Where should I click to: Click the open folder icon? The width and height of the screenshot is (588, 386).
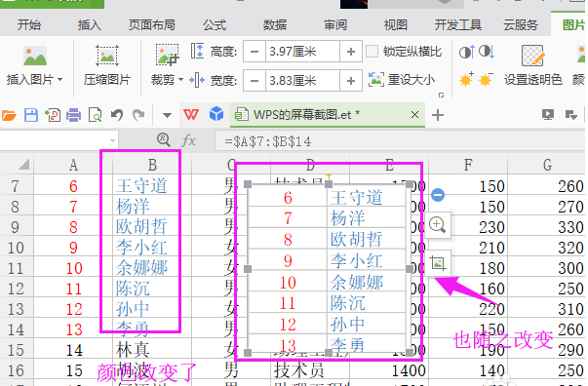tap(10, 115)
